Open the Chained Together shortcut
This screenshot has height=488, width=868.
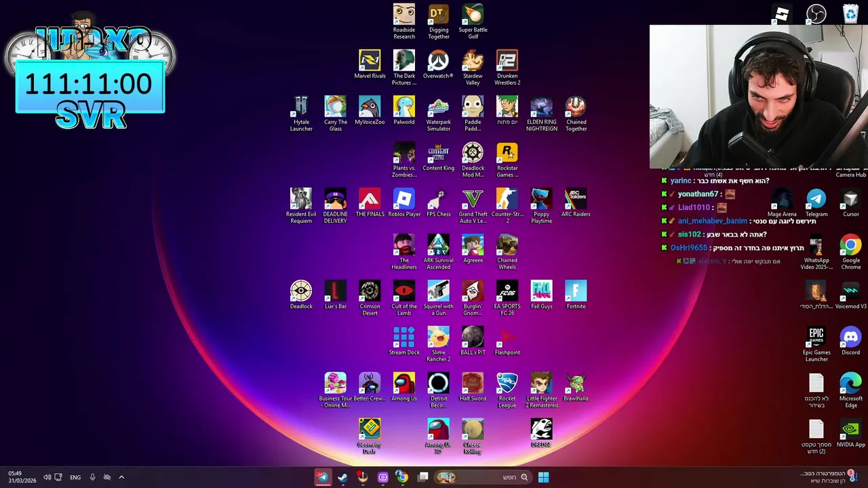coord(576,114)
